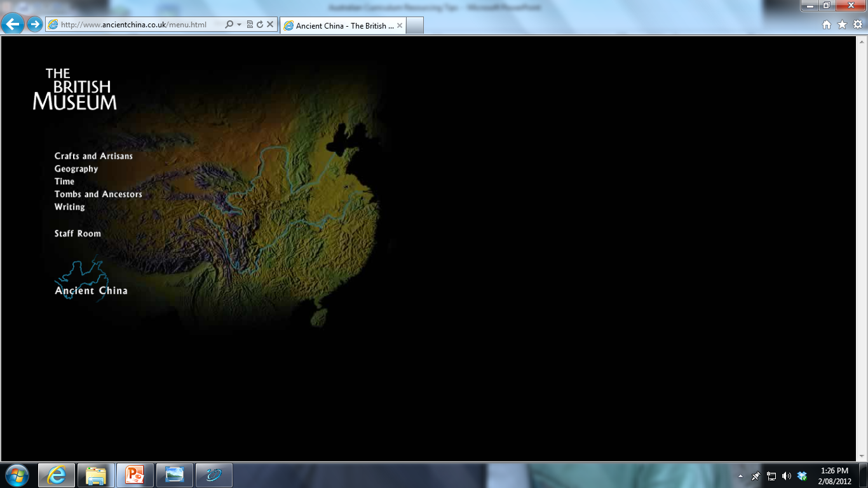Viewport: 868px width, 488px height.
Task: Open a new blank tab
Action: pyautogui.click(x=414, y=26)
